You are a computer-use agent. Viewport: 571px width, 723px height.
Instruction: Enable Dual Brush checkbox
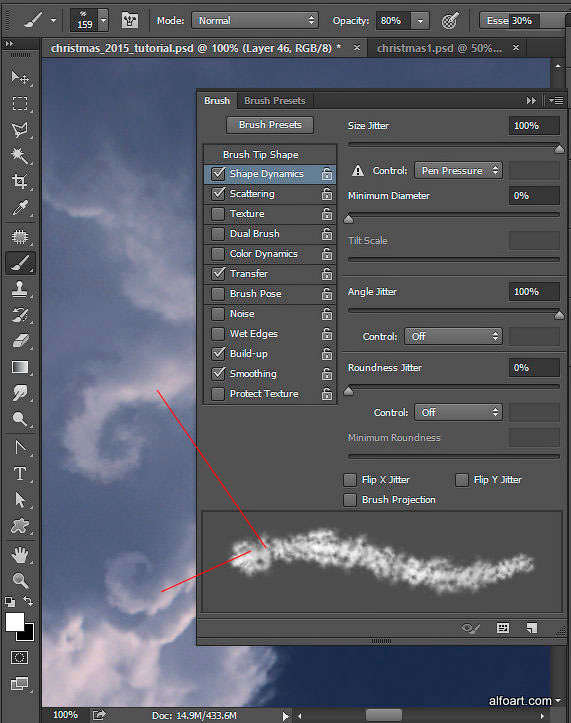click(218, 234)
